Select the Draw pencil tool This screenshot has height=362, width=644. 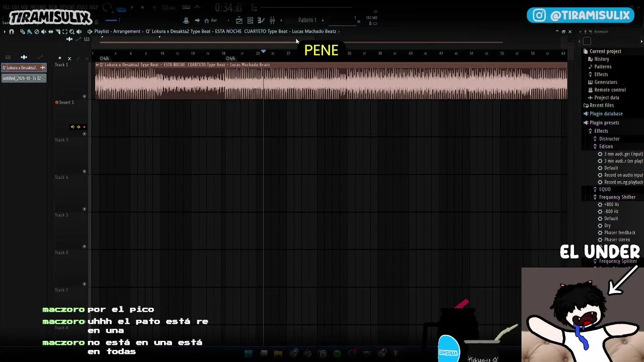tap(23, 32)
